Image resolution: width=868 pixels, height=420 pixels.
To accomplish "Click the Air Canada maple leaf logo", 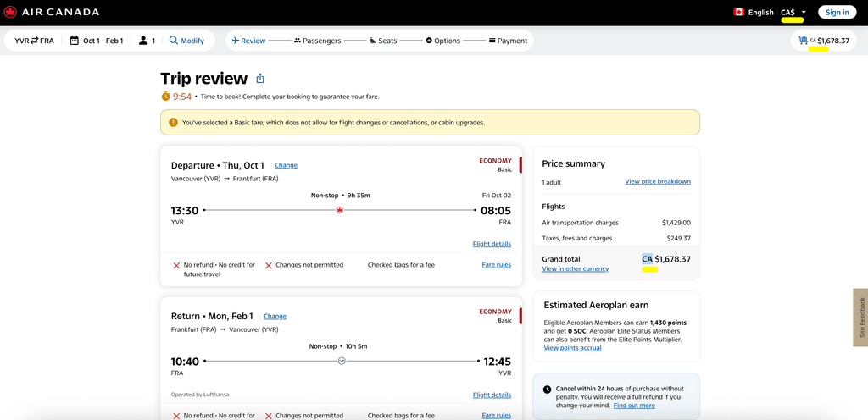I will coord(10,12).
